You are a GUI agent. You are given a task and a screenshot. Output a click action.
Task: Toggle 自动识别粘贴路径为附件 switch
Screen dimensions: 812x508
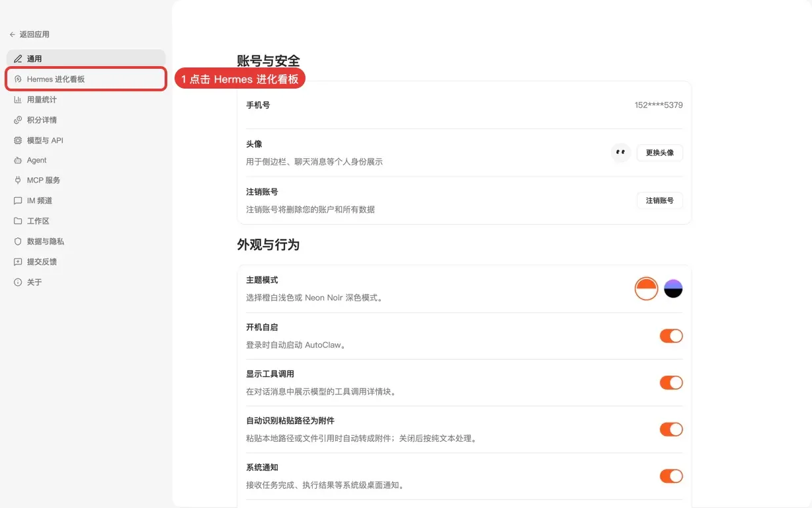671,429
